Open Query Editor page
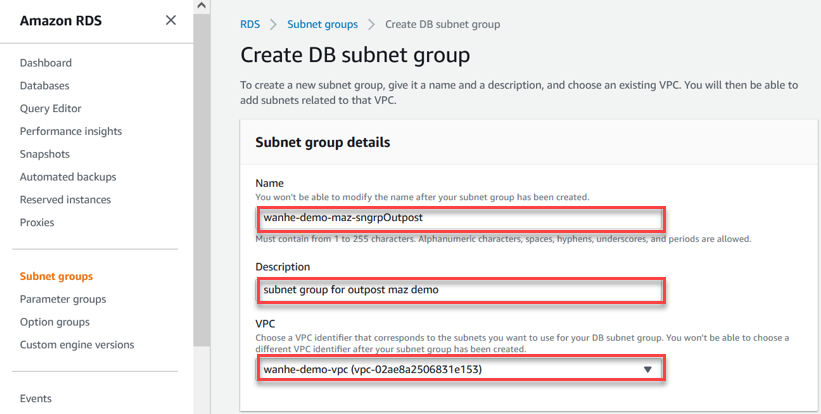 (x=51, y=108)
